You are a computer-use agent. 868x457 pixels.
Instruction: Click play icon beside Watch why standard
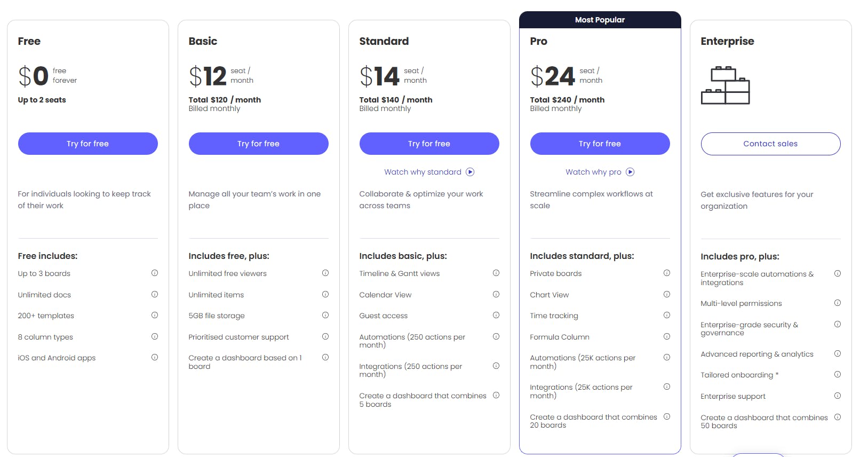click(x=470, y=172)
